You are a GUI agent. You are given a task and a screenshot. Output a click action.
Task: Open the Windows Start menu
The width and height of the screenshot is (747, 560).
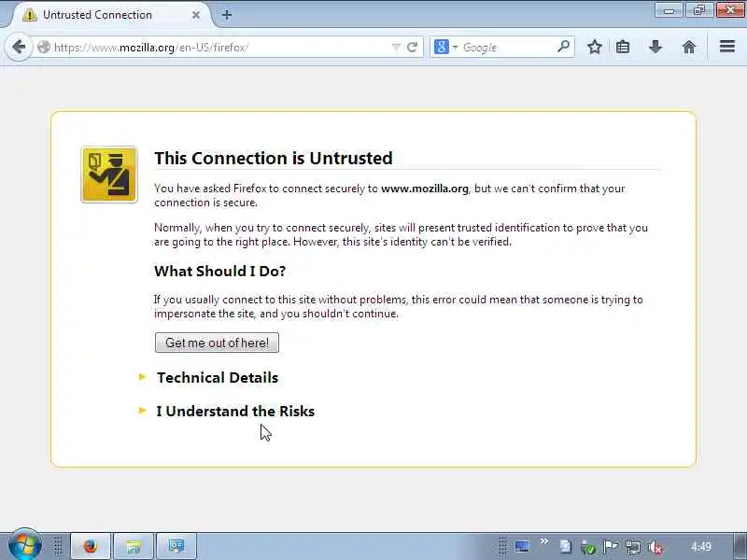pos(25,545)
